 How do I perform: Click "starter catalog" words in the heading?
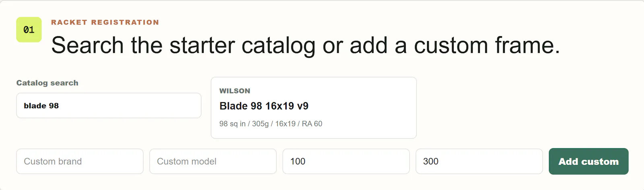click(243, 45)
